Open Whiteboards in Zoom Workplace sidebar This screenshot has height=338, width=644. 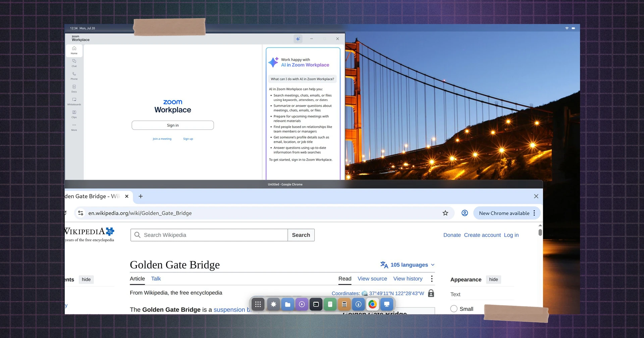pos(74,101)
